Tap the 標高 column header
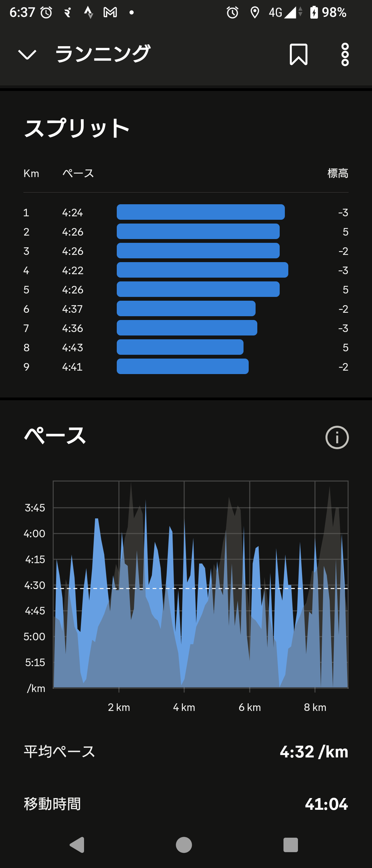This screenshot has width=372, height=868. [338, 173]
